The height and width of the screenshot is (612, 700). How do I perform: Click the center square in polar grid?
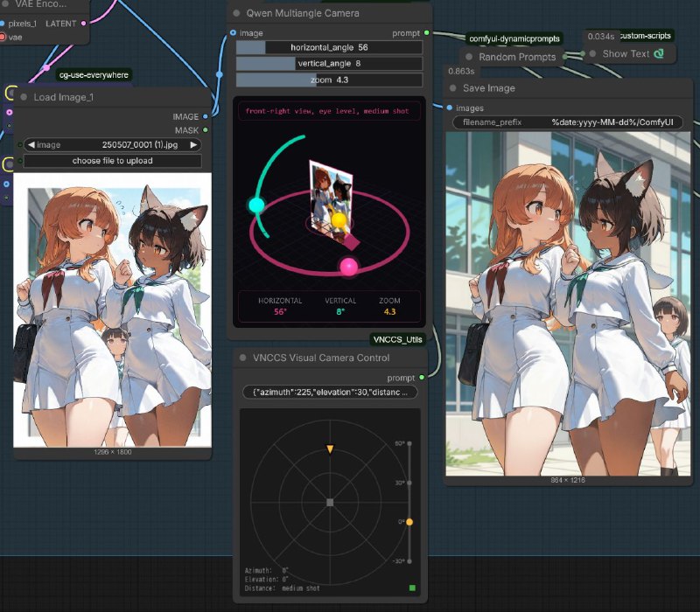(x=330, y=502)
